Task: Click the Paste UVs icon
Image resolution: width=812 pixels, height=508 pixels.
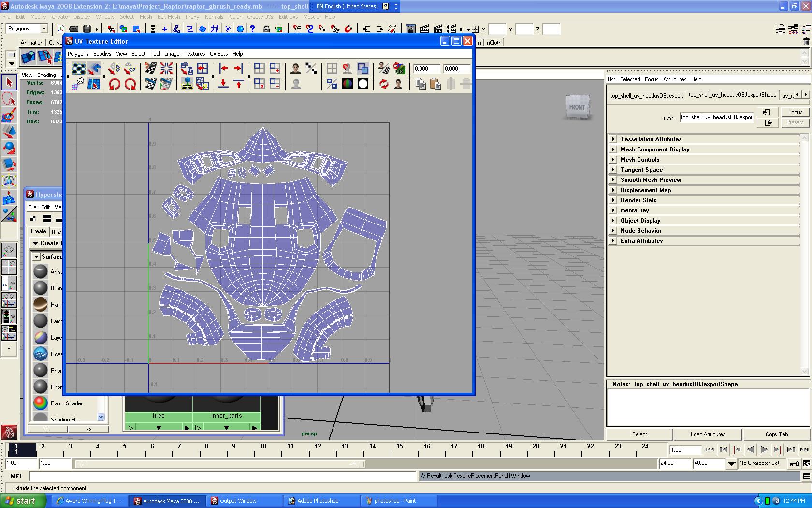Action: 435,84
